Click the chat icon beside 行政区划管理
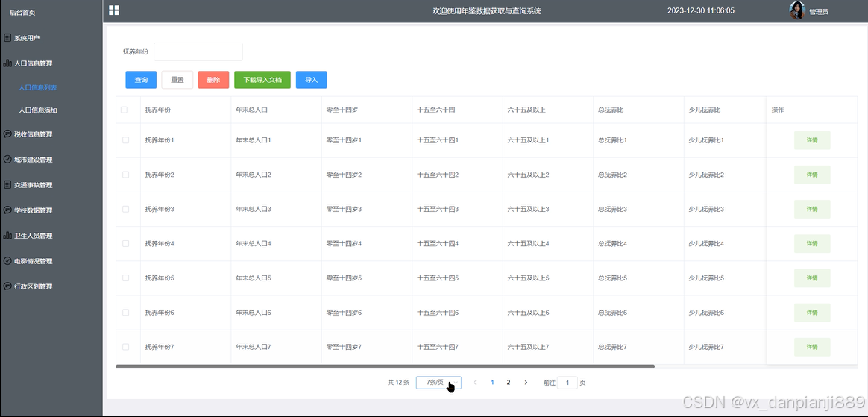This screenshot has height=417, width=868. [x=7, y=286]
